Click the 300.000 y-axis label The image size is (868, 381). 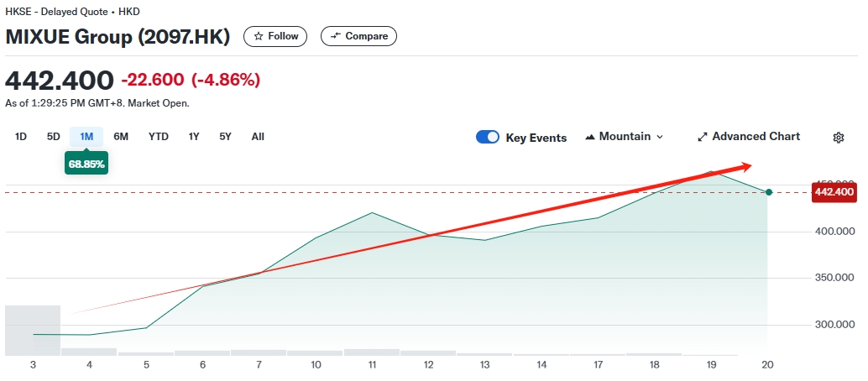coord(834,325)
